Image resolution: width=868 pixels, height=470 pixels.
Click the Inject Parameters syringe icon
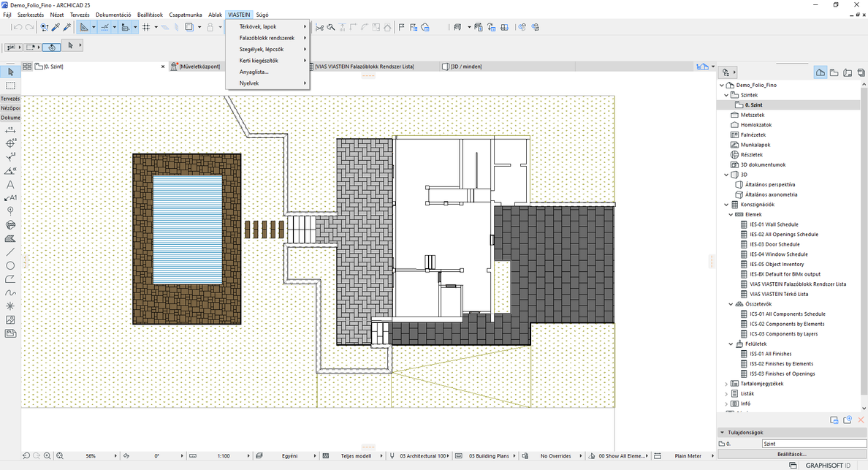pos(67,27)
